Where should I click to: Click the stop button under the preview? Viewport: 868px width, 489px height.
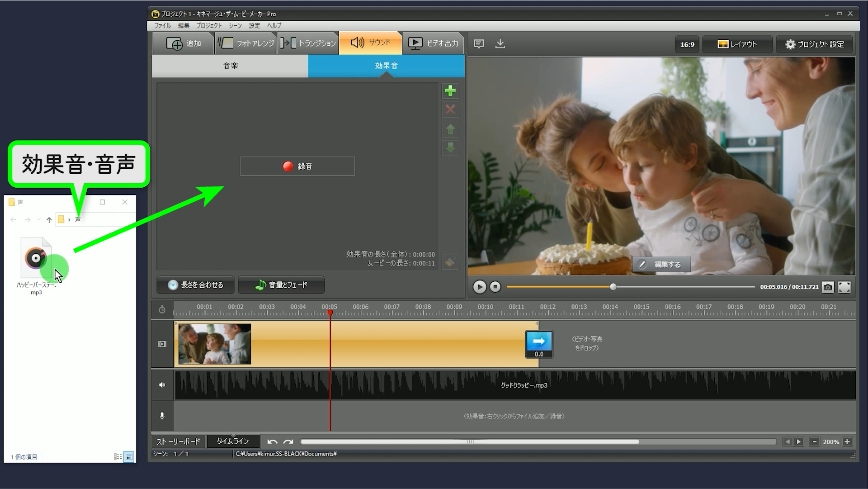(495, 287)
